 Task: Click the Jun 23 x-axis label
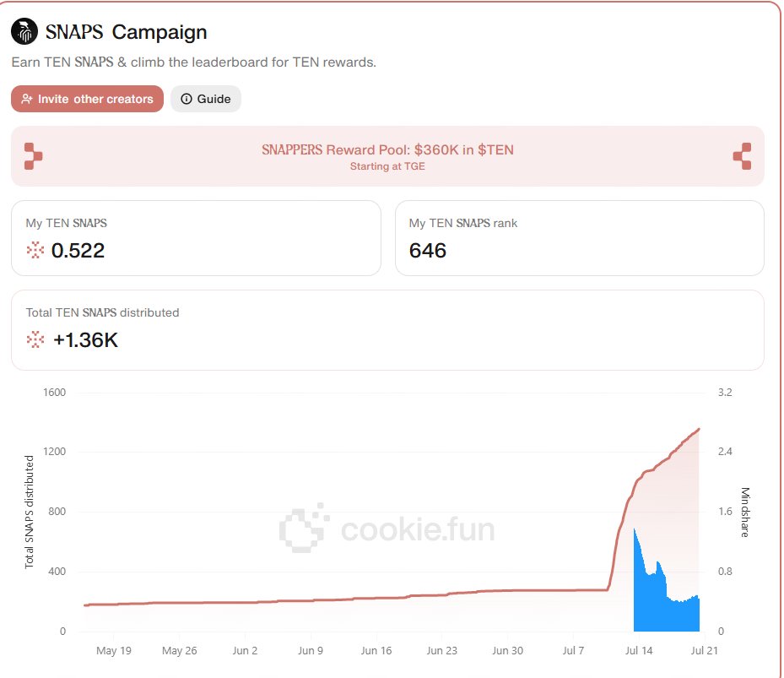(x=441, y=650)
